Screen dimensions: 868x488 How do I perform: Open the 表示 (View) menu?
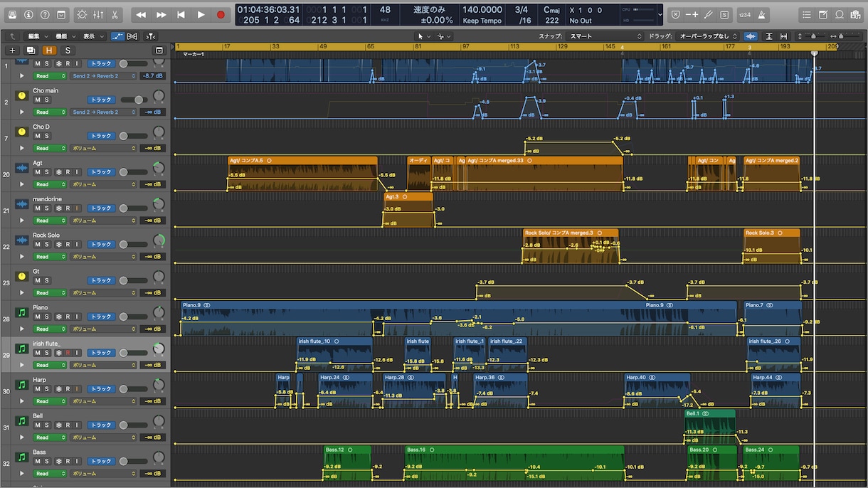92,36
